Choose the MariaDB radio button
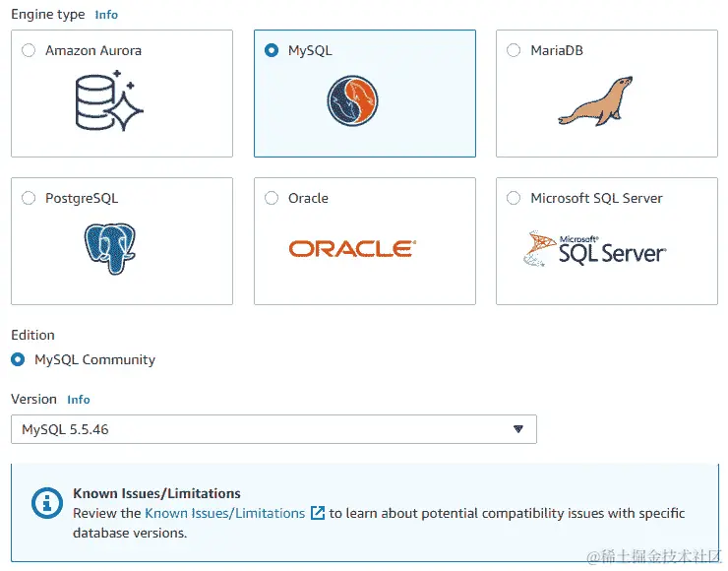 click(514, 50)
